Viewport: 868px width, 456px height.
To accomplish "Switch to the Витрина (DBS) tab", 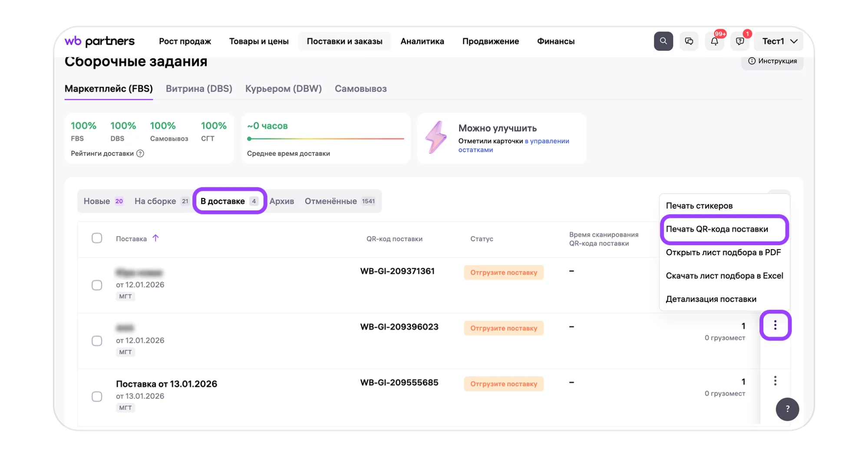I will 199,89.
